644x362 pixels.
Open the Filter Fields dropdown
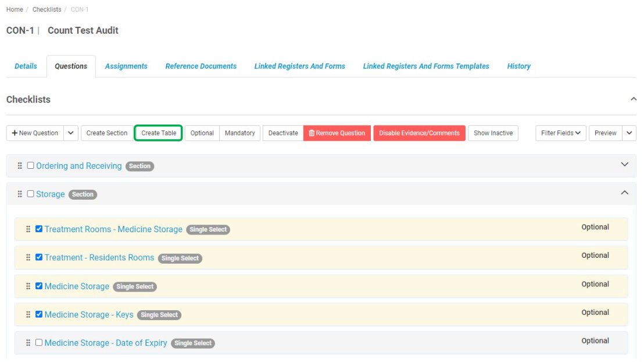coord(560,133)
